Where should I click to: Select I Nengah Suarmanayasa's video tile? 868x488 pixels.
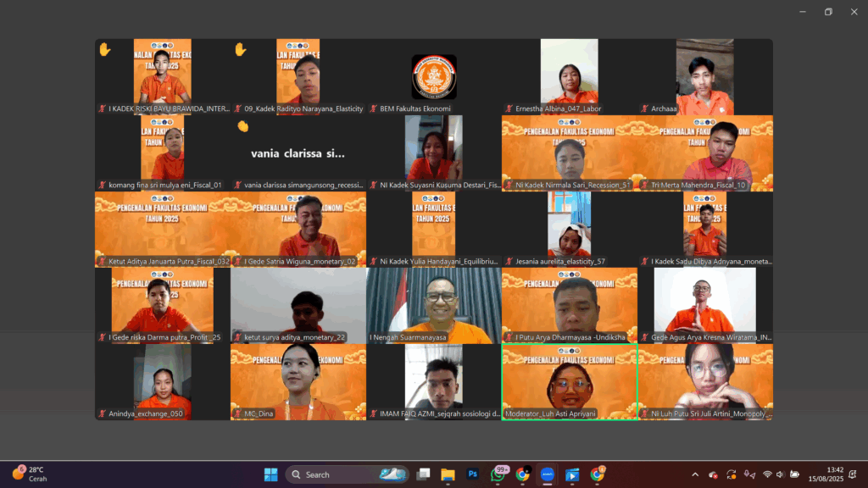[434, 305]
